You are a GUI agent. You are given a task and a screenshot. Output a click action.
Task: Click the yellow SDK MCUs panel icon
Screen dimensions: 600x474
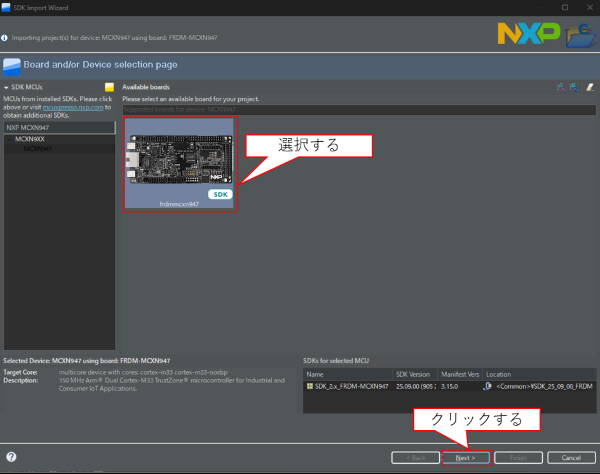(x=110, y=87)
